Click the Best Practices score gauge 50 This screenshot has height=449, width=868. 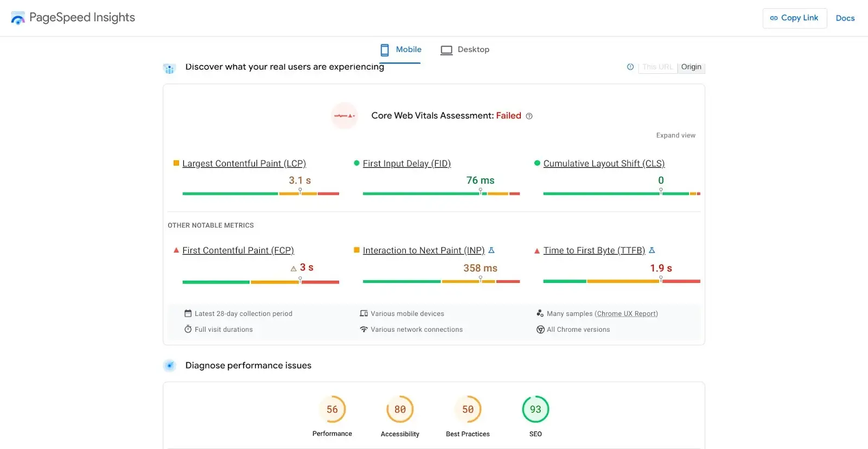pos(468,409)
